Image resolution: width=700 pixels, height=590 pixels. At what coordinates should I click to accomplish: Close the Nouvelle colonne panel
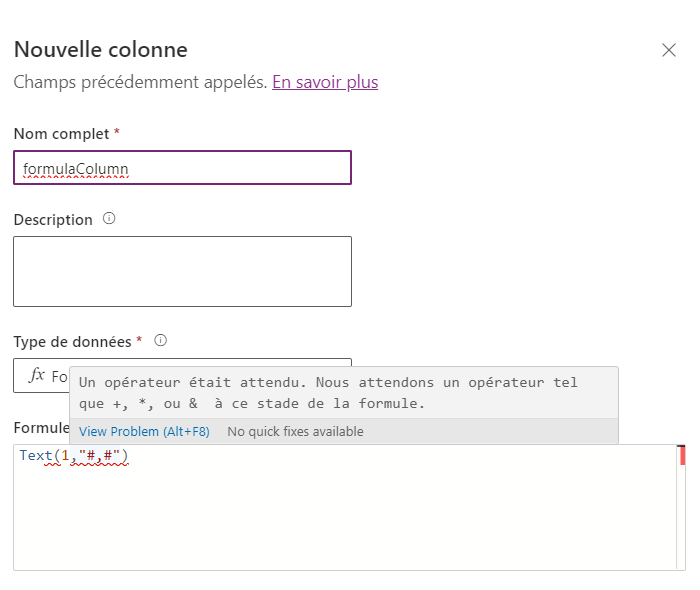(669, 51)
